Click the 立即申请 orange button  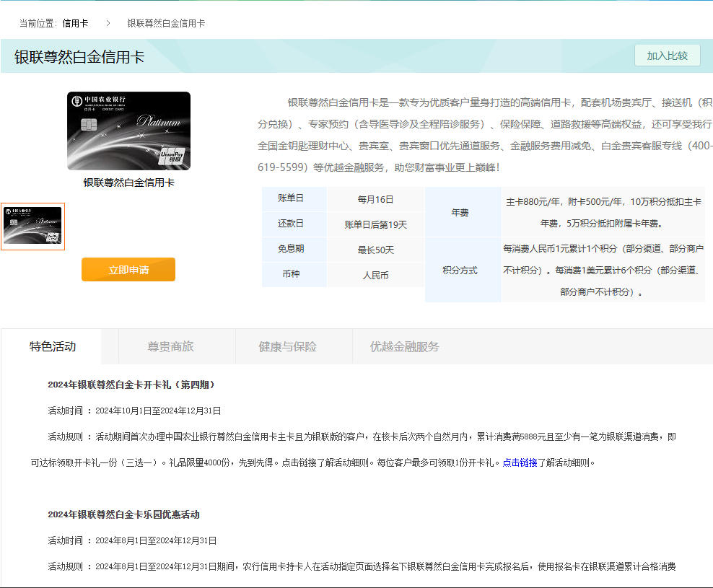coord(128,270)
